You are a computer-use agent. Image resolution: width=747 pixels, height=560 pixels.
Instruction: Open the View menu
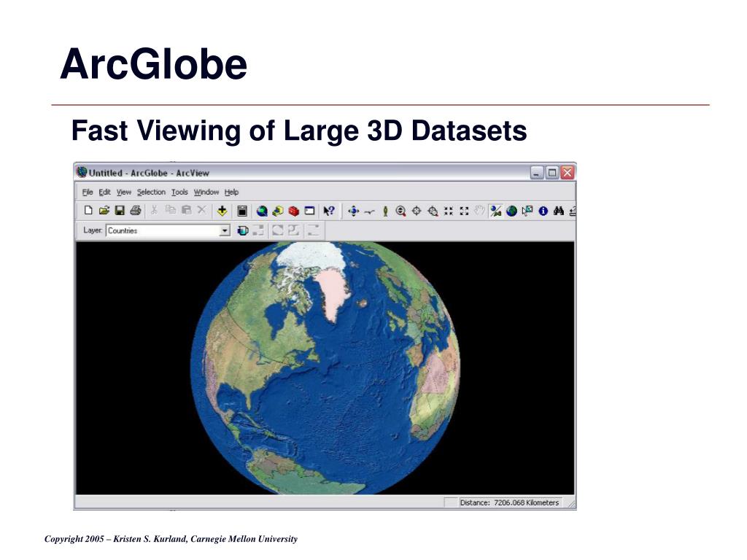click(x=124, y=192)
